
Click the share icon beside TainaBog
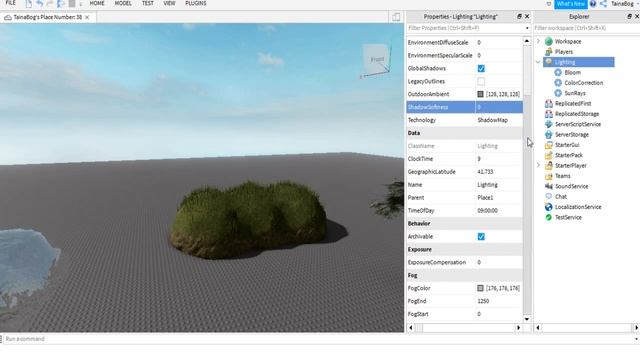click(x=603, y=4)
